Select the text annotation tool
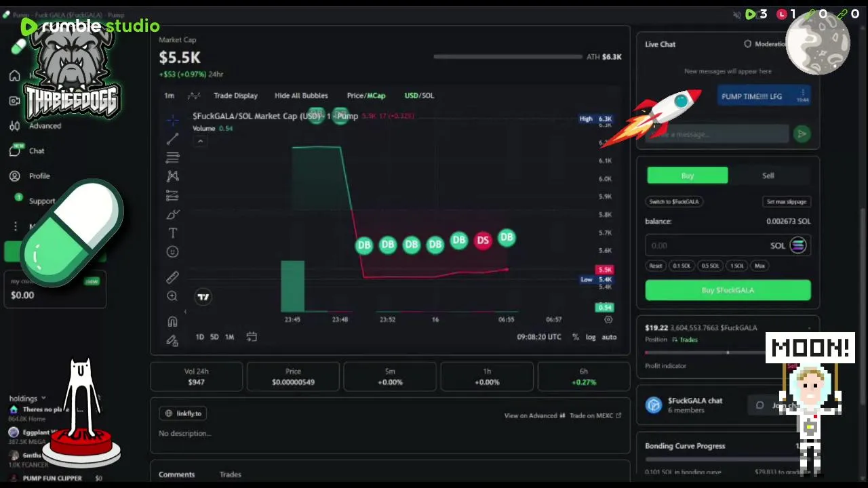This screenshot has width=868, height=488. pyautogui.click(x=172, y=233)
